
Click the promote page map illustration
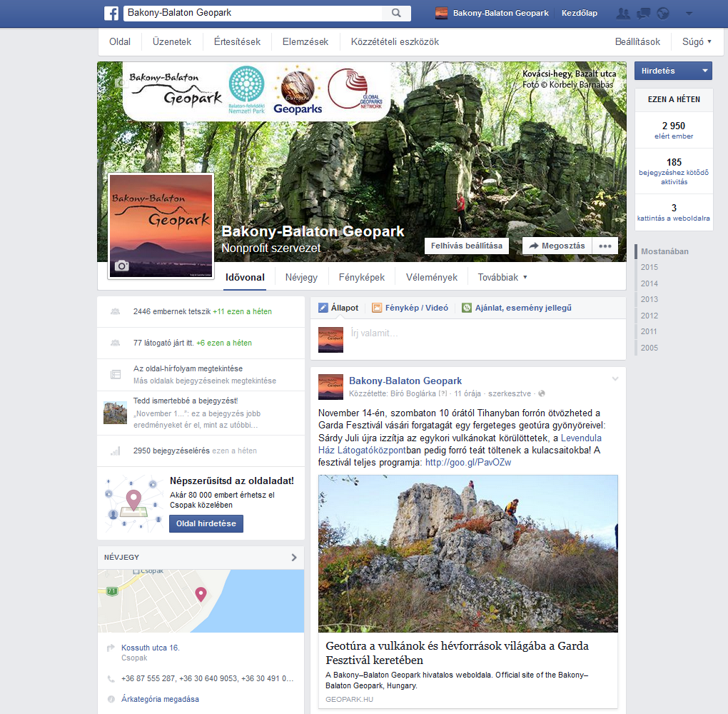[133, 503]
